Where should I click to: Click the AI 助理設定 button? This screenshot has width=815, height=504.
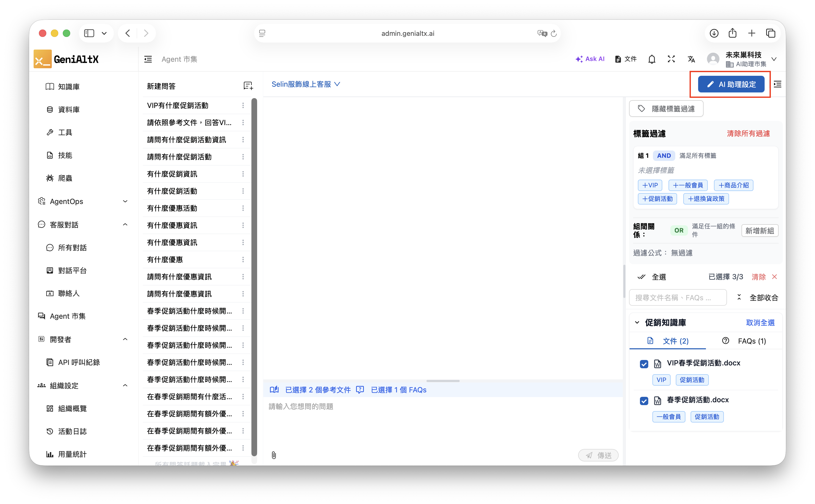click(731, 84)
